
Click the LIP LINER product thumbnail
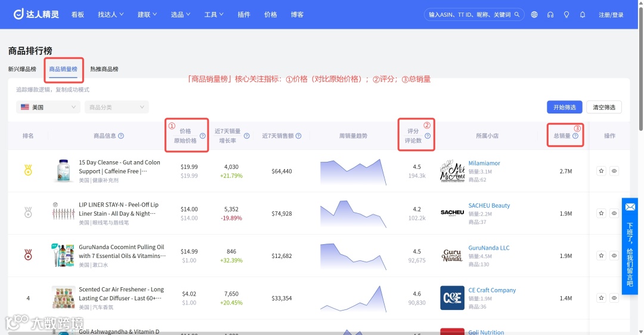tap(63, 213)
